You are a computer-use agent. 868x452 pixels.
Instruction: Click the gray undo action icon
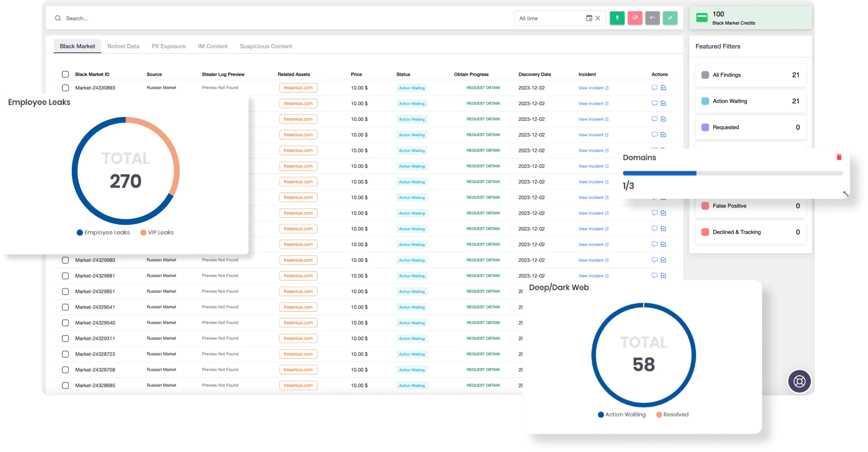(652, 18)
